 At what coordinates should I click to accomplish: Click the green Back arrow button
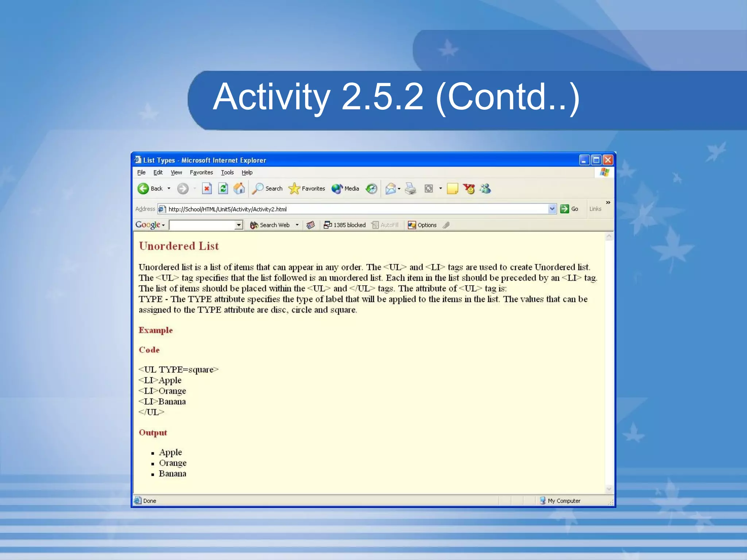pyautogui.click(x=143, y=188)
